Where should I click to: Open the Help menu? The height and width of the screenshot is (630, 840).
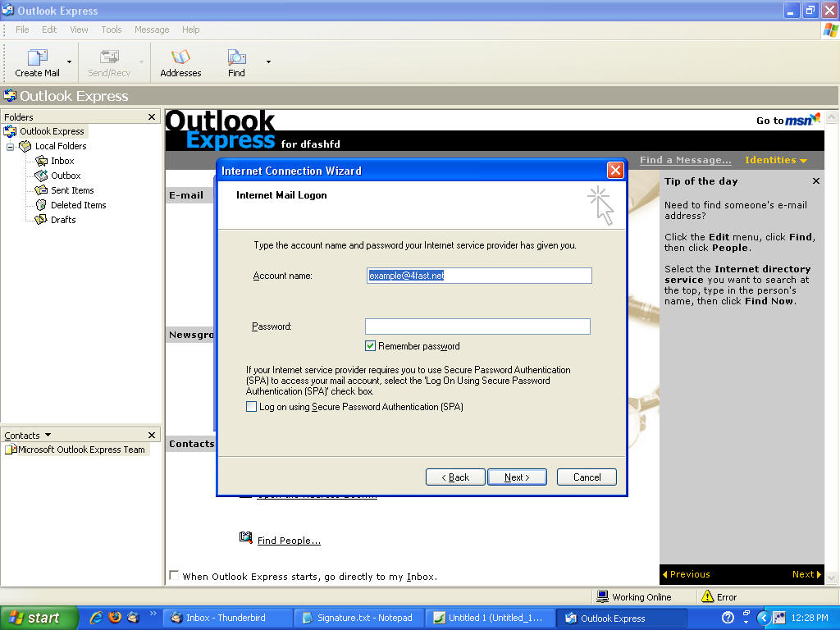(190, 30)
